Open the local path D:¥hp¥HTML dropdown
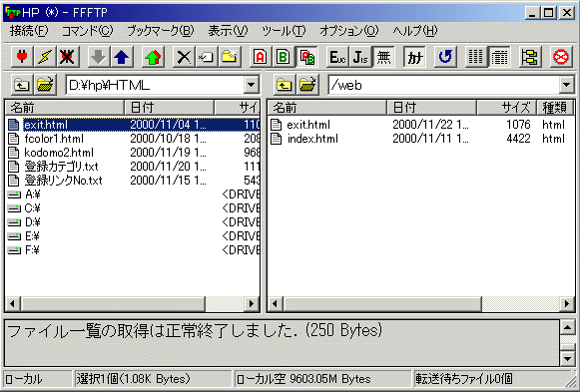Screen dimensions: 580x392 coord(252,85)
